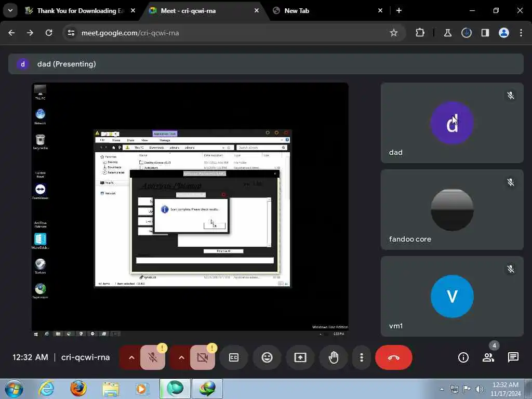532x399 pixels.
Task: Show hidden system tray icons
Action: tap(442, 389)
